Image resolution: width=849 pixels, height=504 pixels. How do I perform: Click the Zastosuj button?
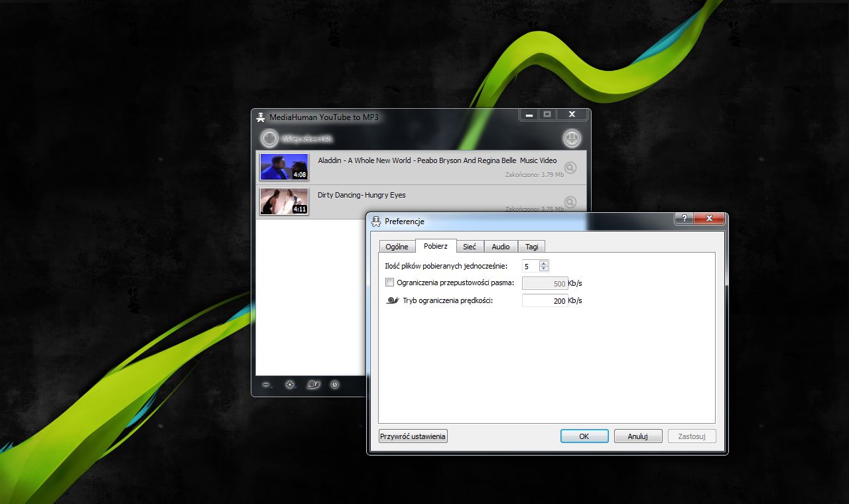pos(692,436)
